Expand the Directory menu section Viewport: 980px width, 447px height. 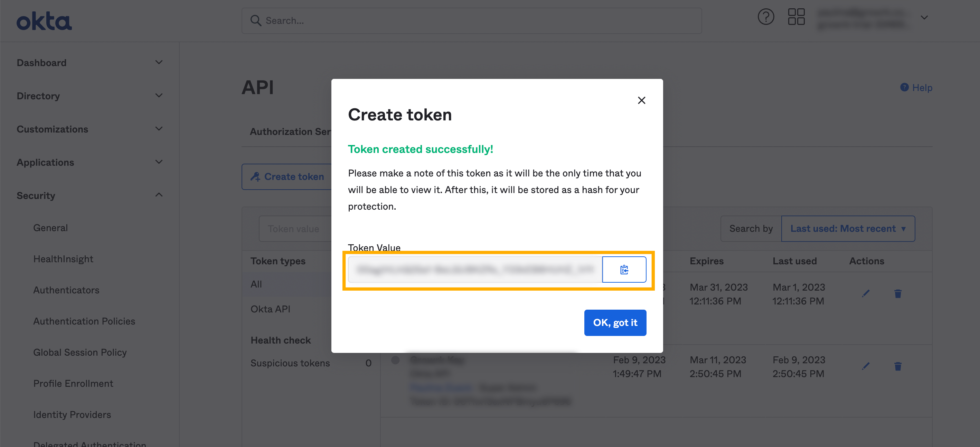coord(159,95)
